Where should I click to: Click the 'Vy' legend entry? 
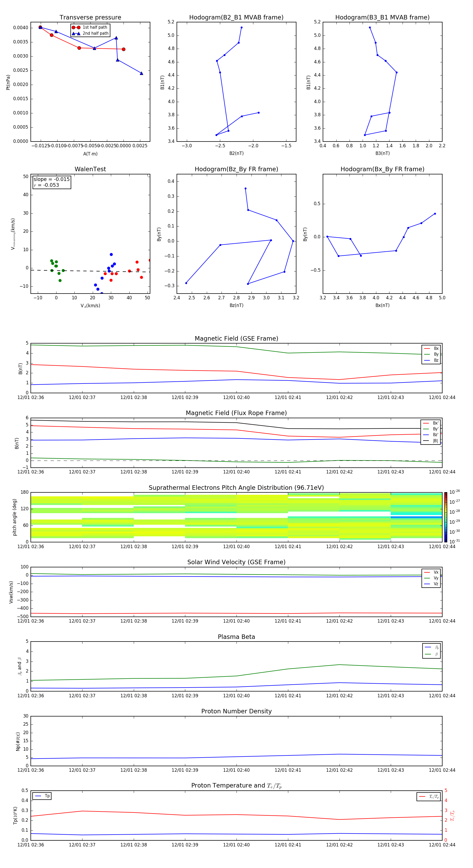tap(431, 578)
